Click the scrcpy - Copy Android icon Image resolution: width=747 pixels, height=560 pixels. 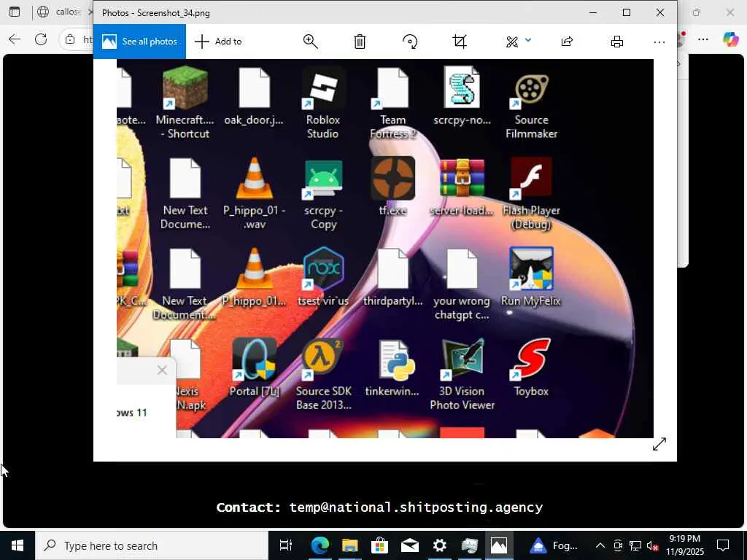pyautogui.click(x=323, y=179)
